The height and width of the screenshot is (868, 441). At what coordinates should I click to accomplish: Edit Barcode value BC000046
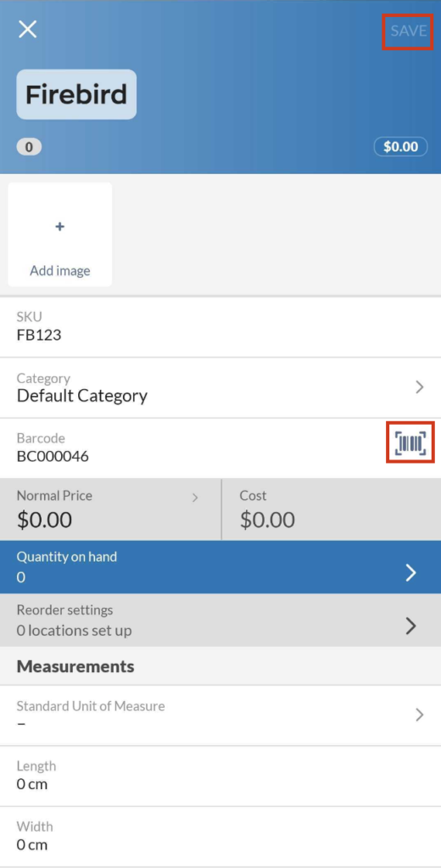click(53, 457)
